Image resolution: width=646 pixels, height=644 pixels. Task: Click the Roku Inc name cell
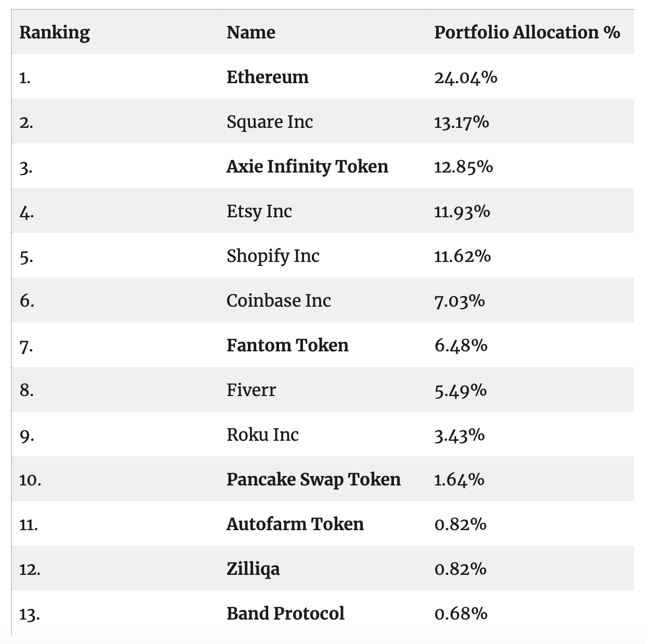tap(262, 435)
